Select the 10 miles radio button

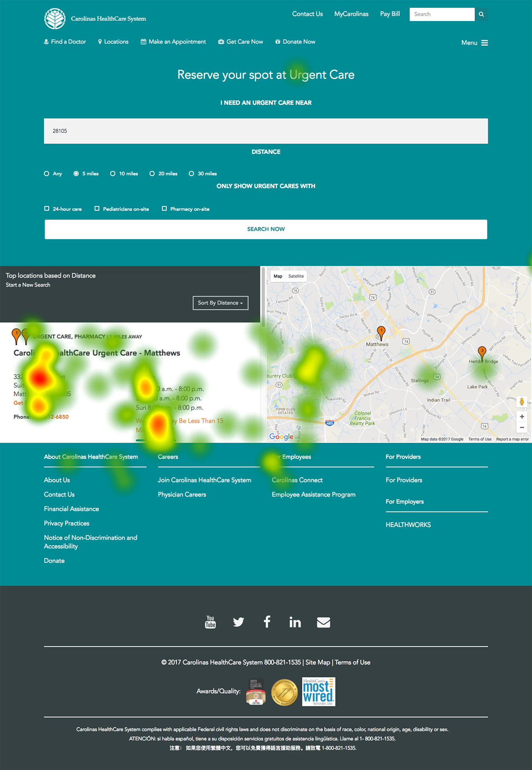(x=113, y=174)
